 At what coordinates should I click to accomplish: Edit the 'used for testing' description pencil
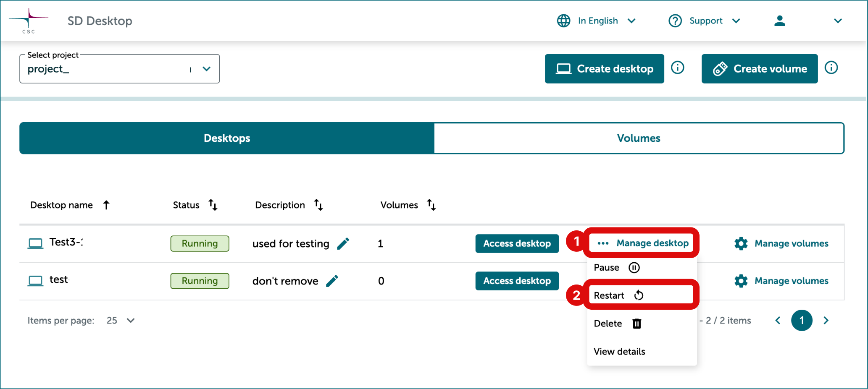click(343, 243)
